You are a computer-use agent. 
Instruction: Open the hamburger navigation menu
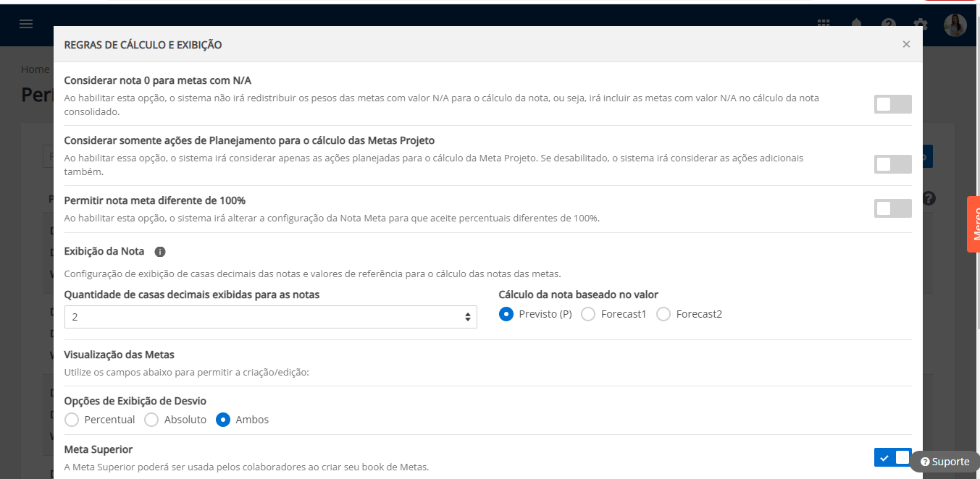click(x=26, y=24)
